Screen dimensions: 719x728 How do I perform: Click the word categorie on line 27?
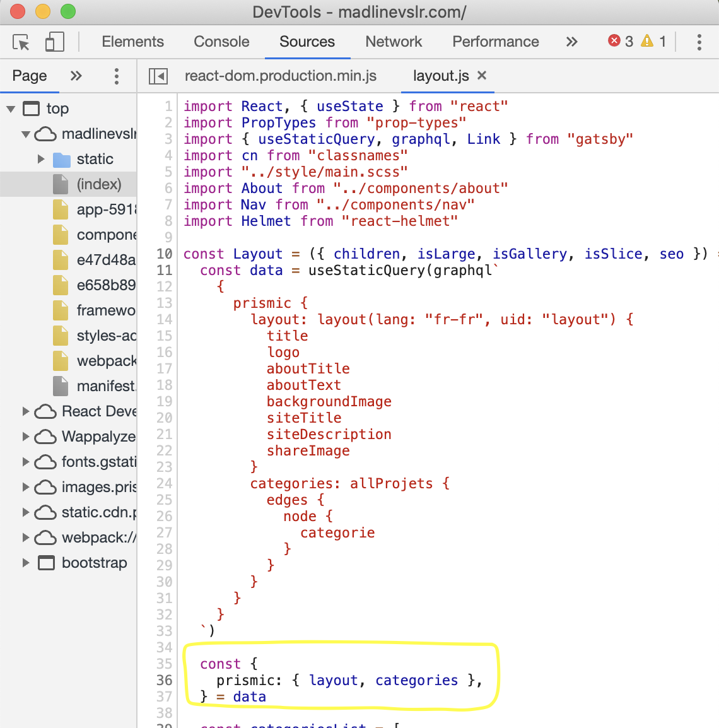[x=337, y=532]
